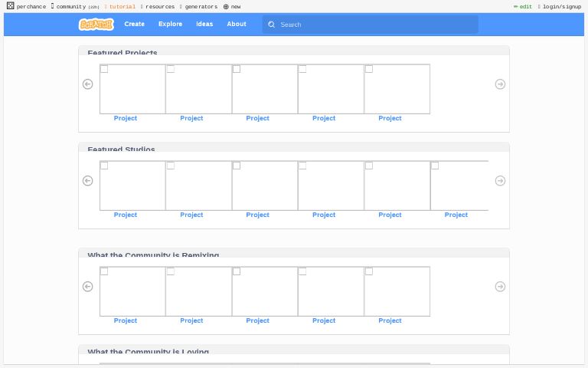Open the tutorial link in top bar
The height and width of the screenshot is (368, 588).
tap(122, 7)
